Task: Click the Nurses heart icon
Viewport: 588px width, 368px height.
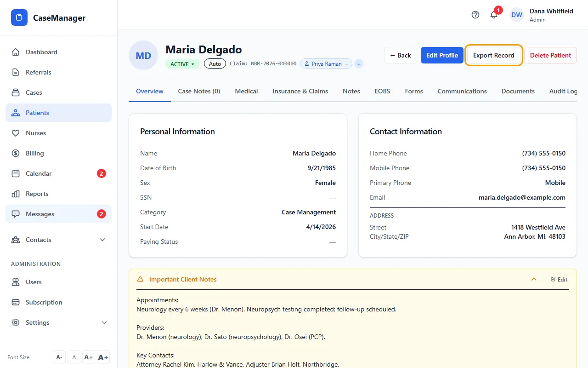Action: pos(16,133)
